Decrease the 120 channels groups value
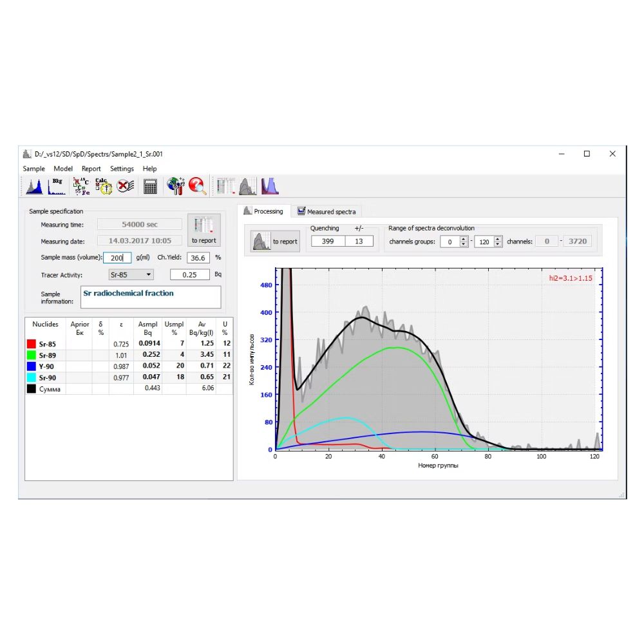This screenshot has height=644, width=644. point(498,244)
